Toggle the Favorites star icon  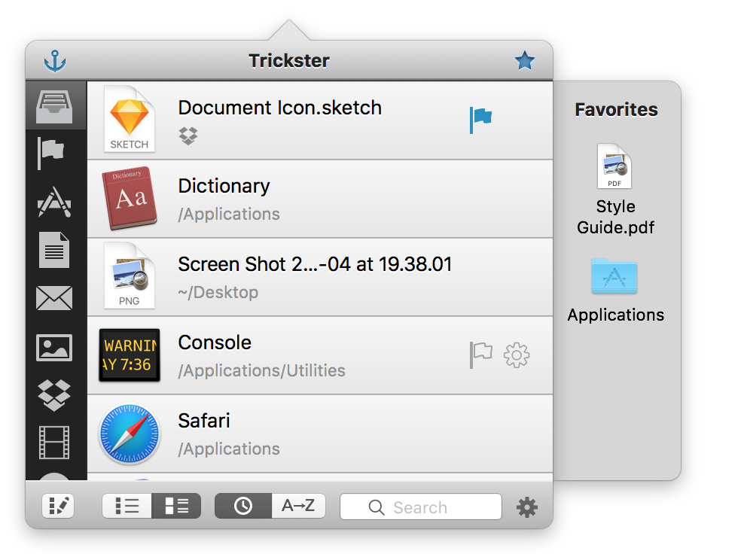point(525,61)
